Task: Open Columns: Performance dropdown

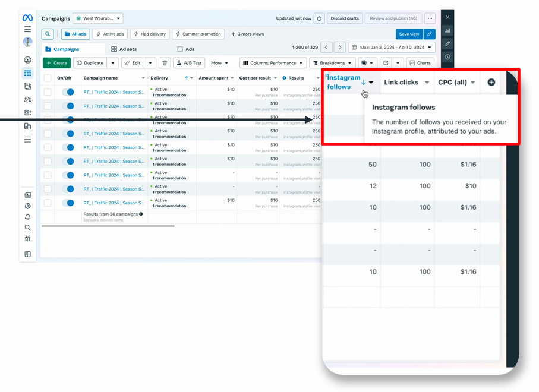Action: pyautogui.click(x=273, y=63)
